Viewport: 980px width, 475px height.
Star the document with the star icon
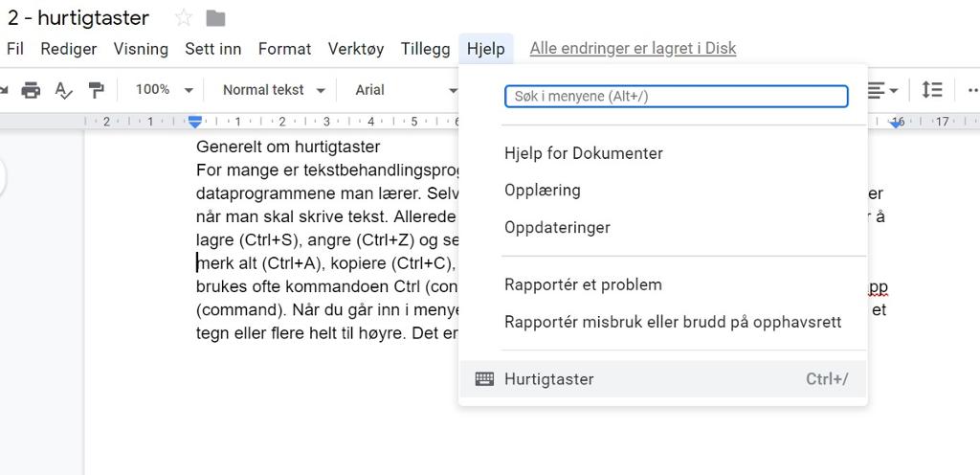pyautogui.click(x=183, y=18)
